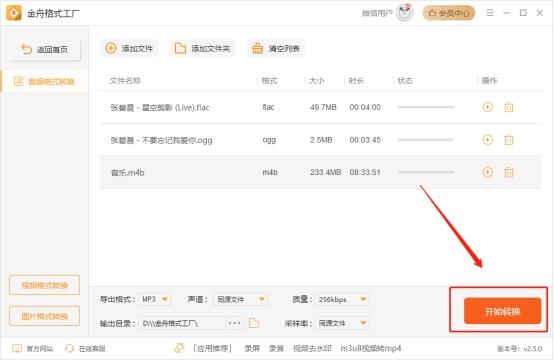Viewport: 554px width, 360px height.
Task: Open 官方网站 link
Action: (x=33, y=349)
